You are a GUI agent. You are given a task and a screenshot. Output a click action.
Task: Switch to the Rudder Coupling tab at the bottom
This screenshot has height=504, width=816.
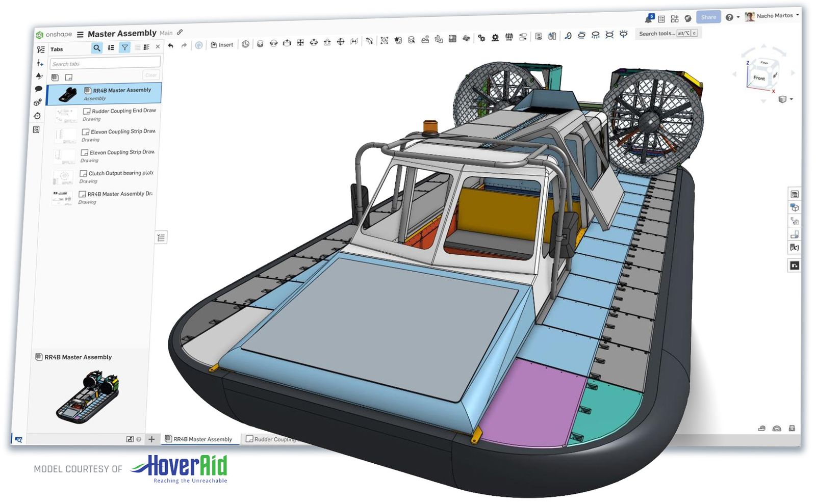(x=272, y=439)
